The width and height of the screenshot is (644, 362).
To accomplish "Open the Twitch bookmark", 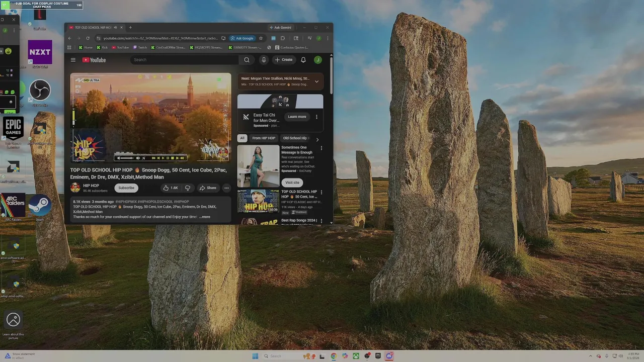I will (x=140, y=47).
